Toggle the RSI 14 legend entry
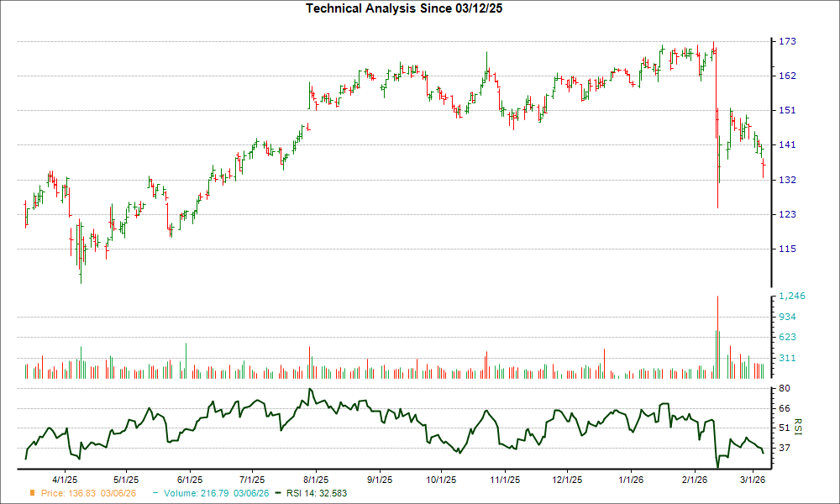This screenshot has width=840, height=504. [317, 494]
